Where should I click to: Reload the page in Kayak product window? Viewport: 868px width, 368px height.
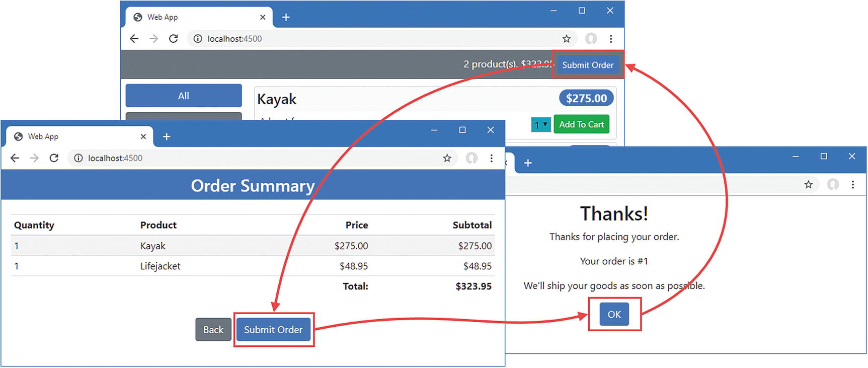click(173, 39)
